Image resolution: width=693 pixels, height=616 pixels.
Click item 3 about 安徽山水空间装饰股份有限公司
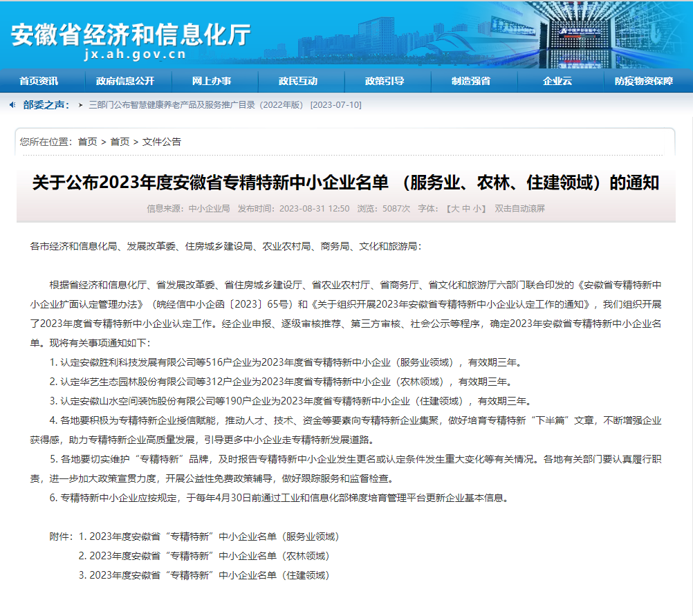(291, 401)
